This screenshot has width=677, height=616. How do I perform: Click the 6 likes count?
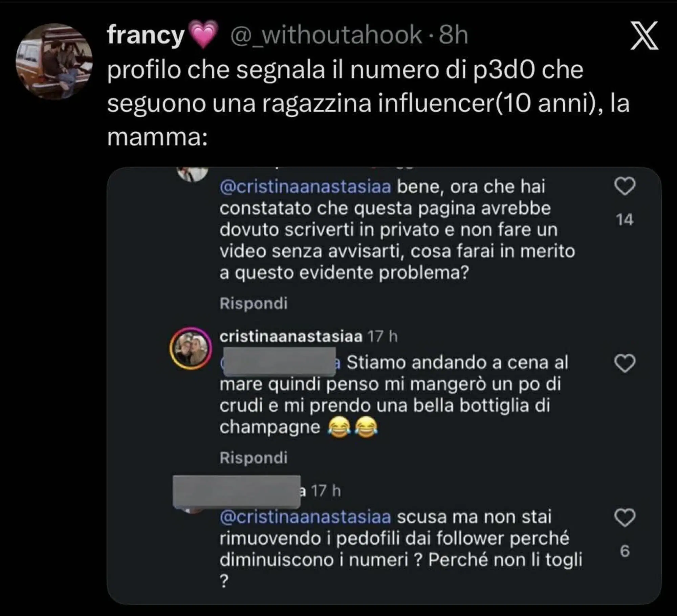625,551
